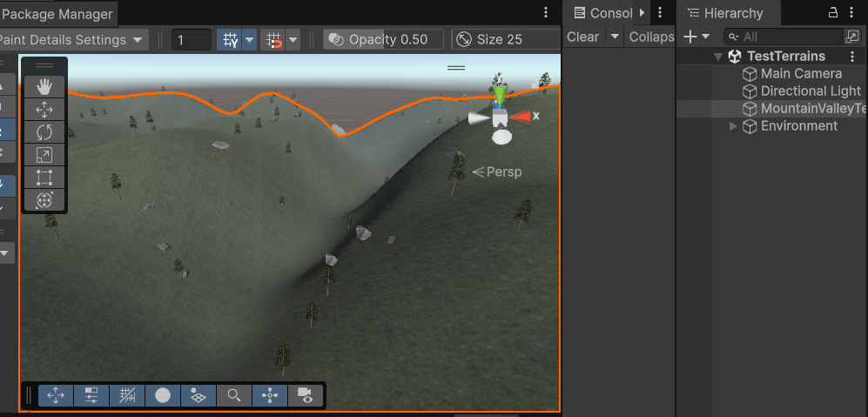Open the scene search magnifier button
The width and height of the screenshot is (868, 417).
coord(233,395)
